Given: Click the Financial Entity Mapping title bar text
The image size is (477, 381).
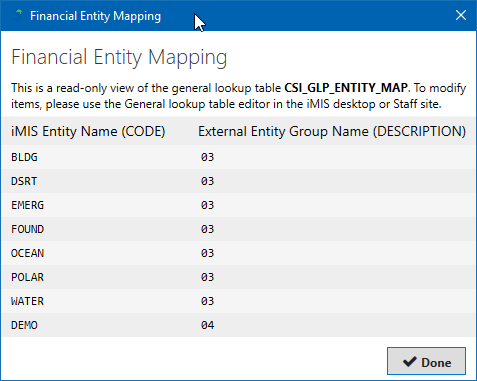Looking at the screenshot, I should [95, 16].
